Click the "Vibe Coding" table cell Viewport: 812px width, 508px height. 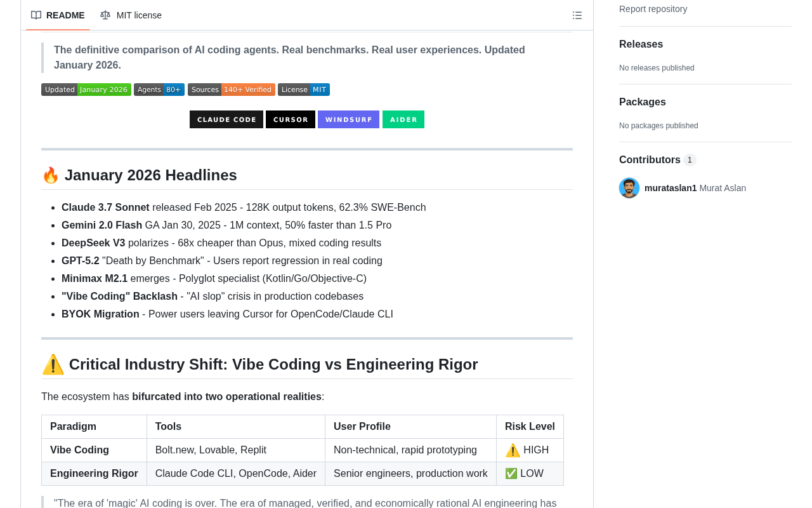[95, 450]
